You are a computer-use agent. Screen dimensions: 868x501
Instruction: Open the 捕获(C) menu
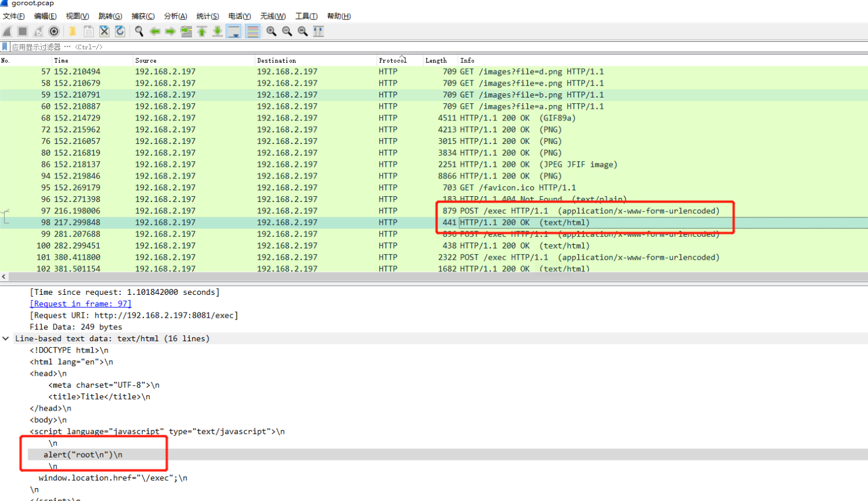(x=143, y=16)
